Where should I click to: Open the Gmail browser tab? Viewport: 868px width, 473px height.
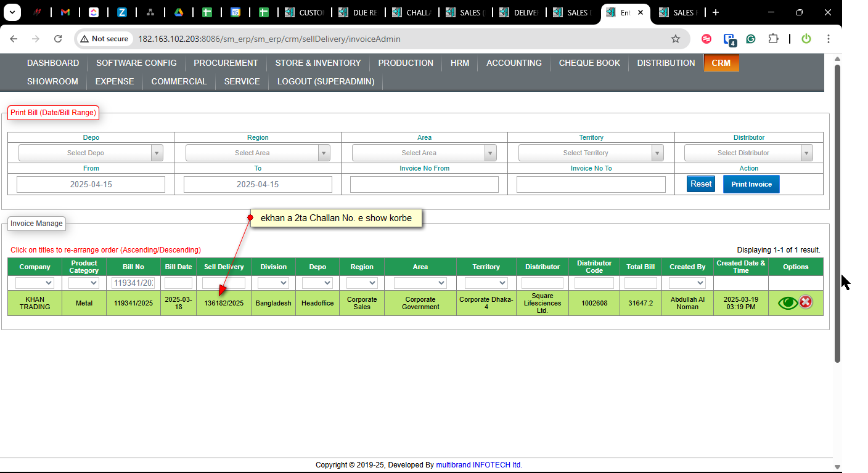pyautogui.click(x=65, y=12)
